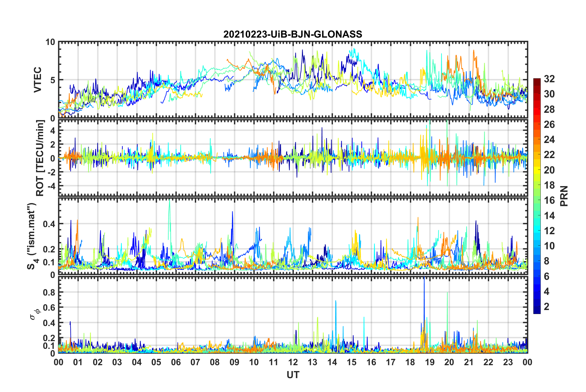Click the UT x-axis label
Screen dimensions: 586x392
click(x=293, y=375)
